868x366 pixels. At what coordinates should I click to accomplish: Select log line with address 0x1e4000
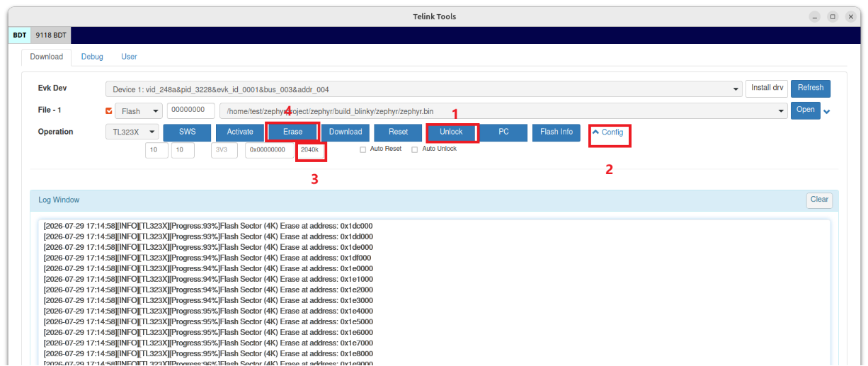point(208,311)
